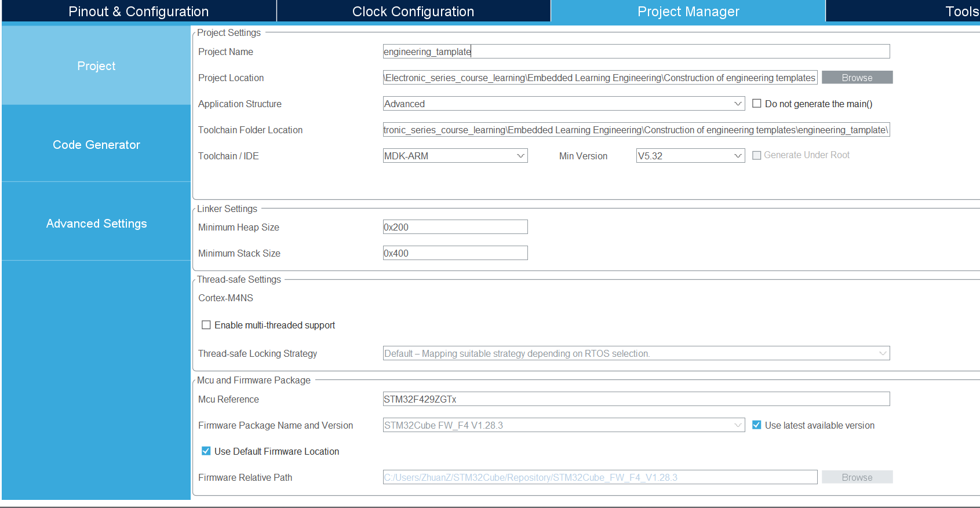Toggle Generate Under Root checkbox
The height and width of the screenshot is (508, 980).
[x=757, y=155]
